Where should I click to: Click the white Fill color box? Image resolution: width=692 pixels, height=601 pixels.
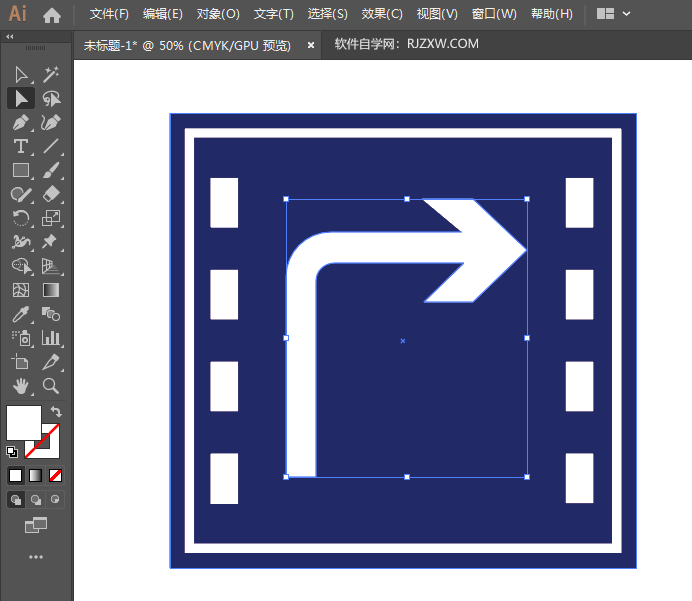pos(24,423)
